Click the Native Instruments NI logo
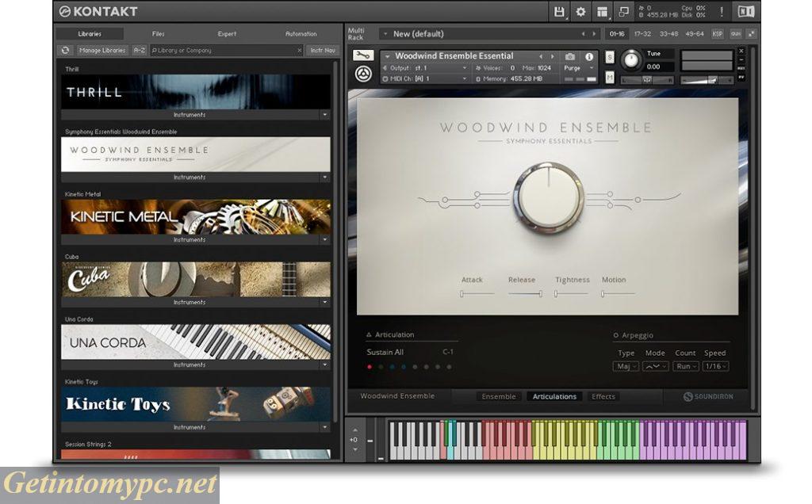Image resolution: width=812 pixels, height=504 pixels. click(x=745, y=11)
